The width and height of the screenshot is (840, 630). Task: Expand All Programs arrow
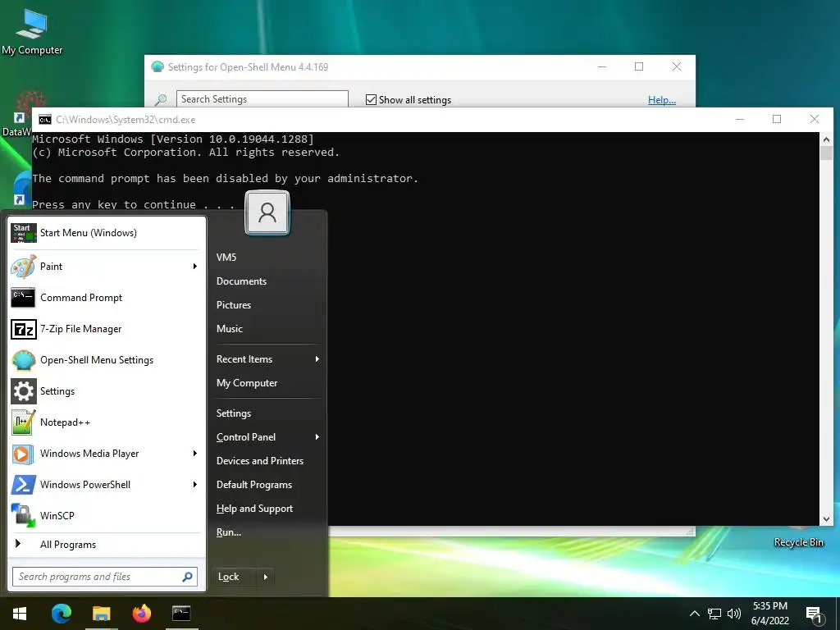tap(18, 544)
